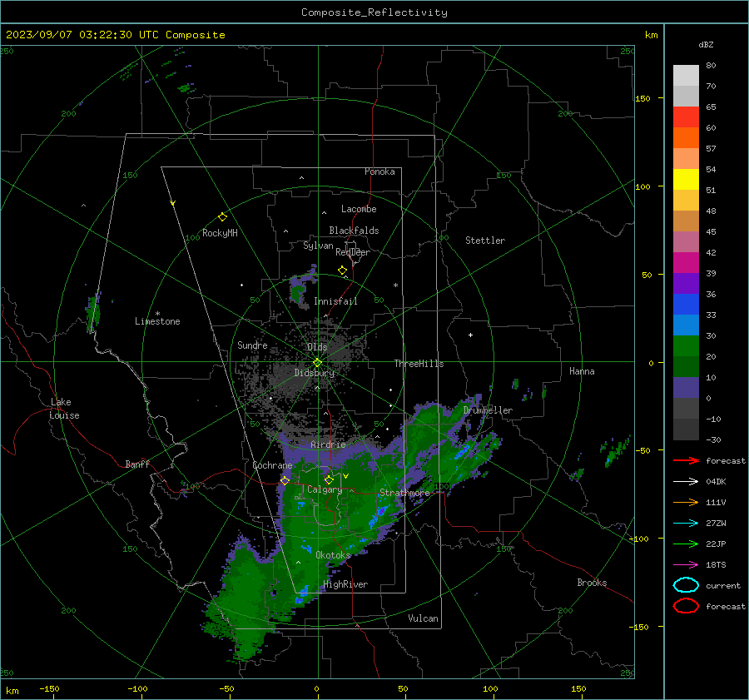Screen dimensions: 749x700
Task: Click the asterisk marker above Limestone
Action: pyautogui.click(x=157, y=314)
